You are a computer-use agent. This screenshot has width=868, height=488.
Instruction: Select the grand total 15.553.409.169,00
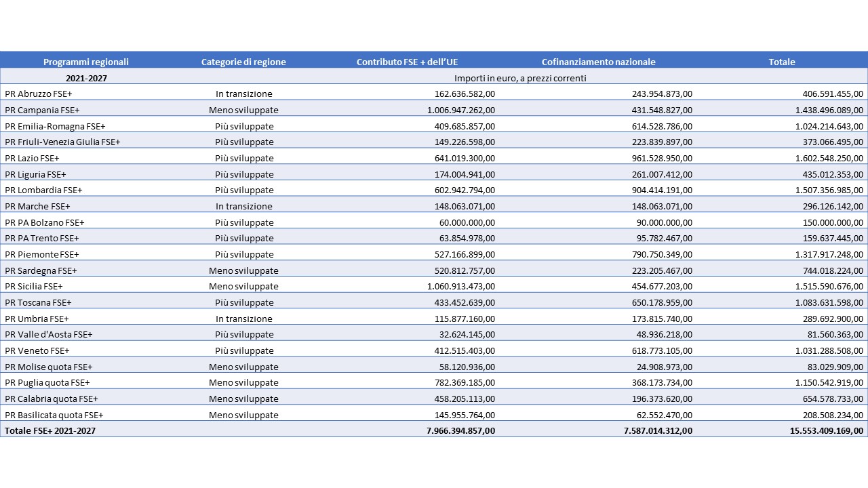coord(815,430)
